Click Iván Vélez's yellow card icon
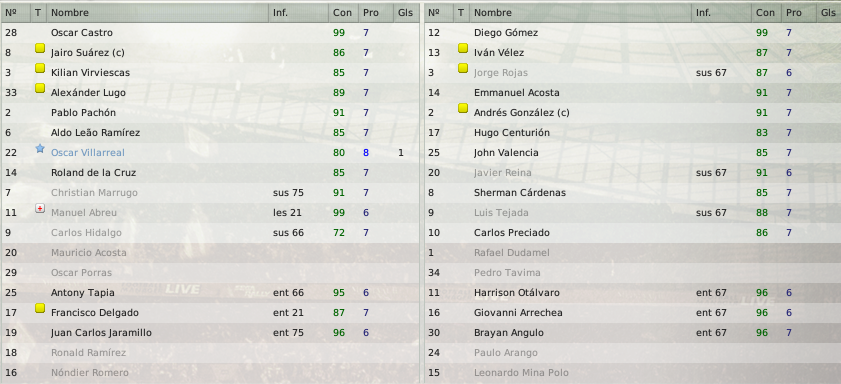This screenshot has height=384, width=841. 463,48
